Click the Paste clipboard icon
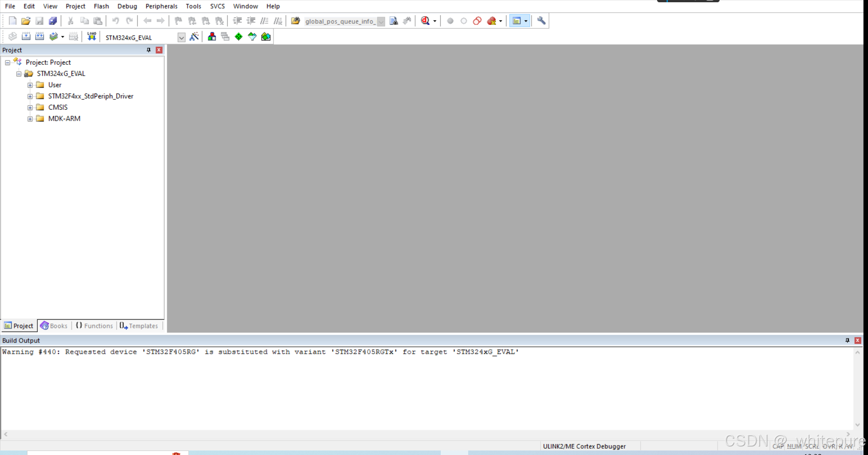 point(98,21)
